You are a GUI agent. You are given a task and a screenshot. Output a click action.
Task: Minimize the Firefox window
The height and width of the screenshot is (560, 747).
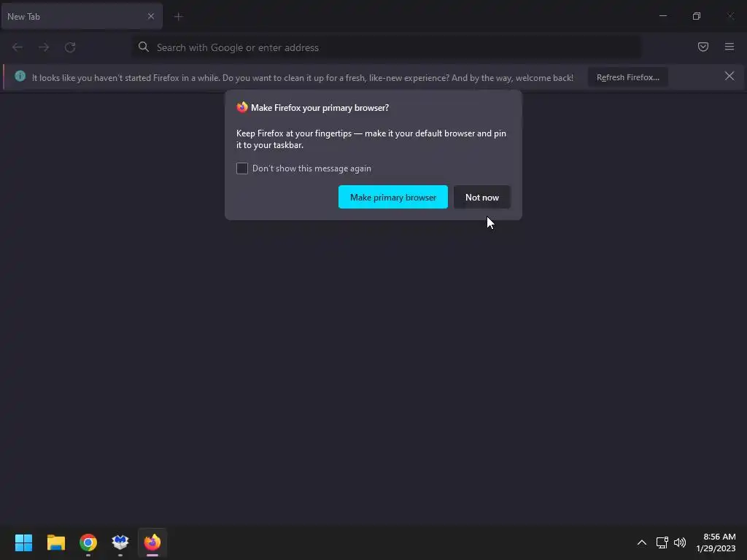pyautogui.click(x=662, y=16)
